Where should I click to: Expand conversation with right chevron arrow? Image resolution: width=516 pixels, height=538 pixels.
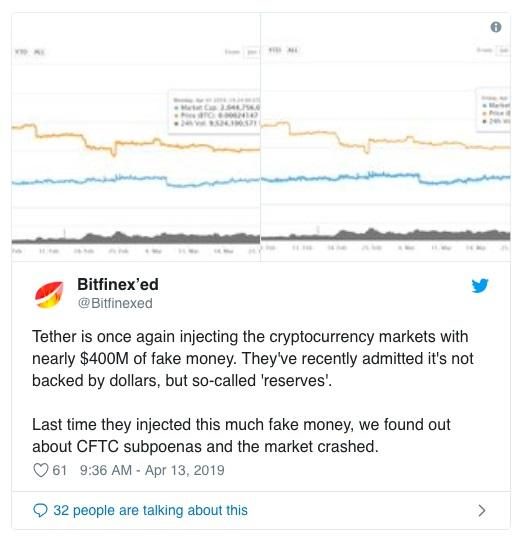point(482,510)
